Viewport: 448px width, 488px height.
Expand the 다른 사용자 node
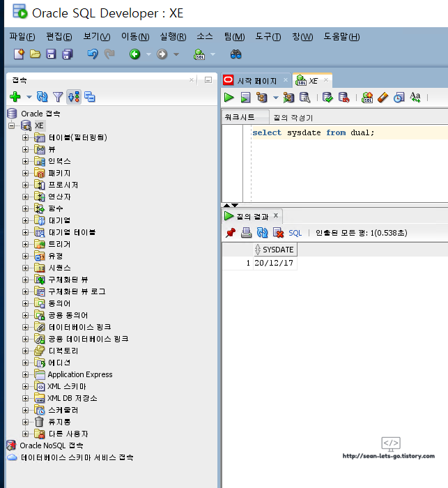tap(26, 434)
